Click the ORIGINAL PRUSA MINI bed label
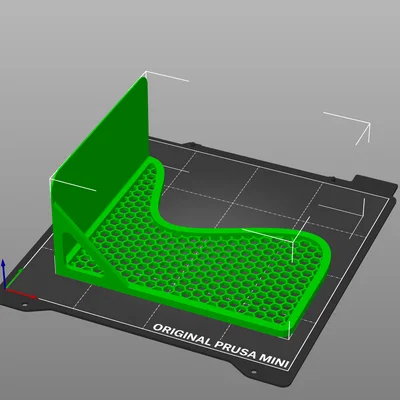Viewport: 400px width, 400px height. tap(220, 346)
